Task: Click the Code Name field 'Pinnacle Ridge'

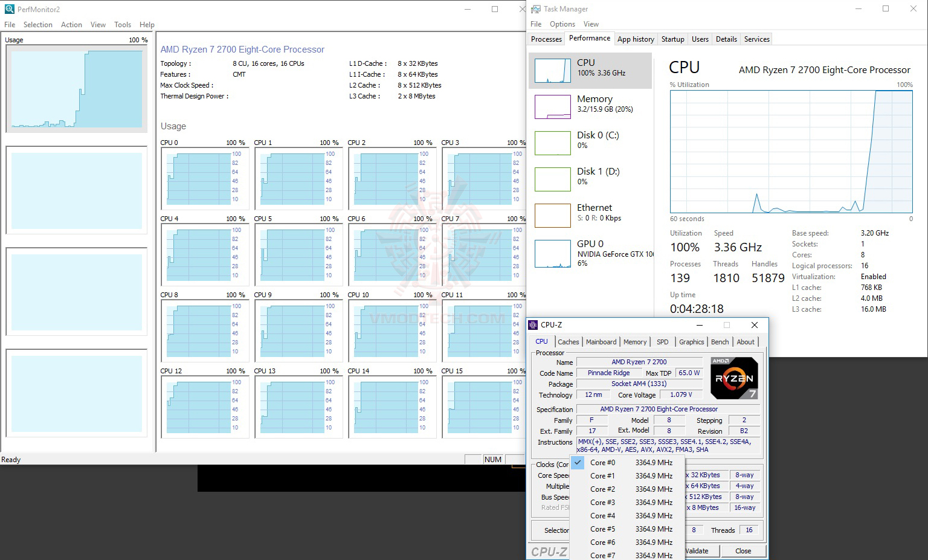Action: click(608, 373)
